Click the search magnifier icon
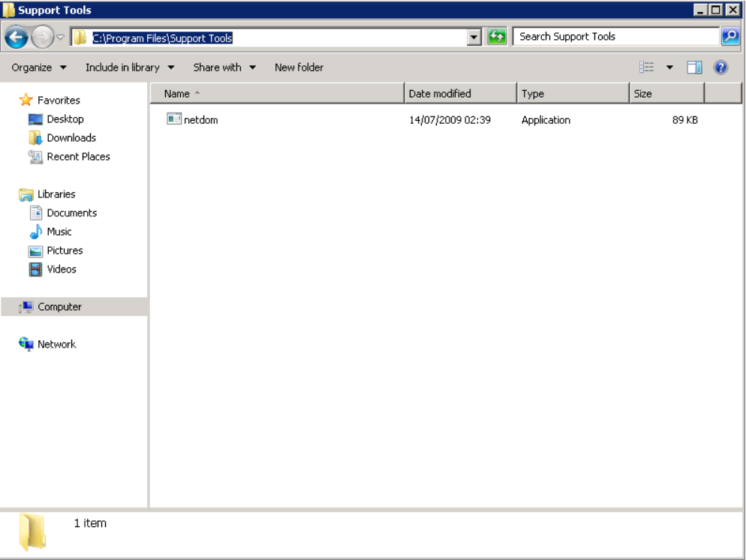Image resolution: width=746 pixels, height=560 pixels. 730,36
